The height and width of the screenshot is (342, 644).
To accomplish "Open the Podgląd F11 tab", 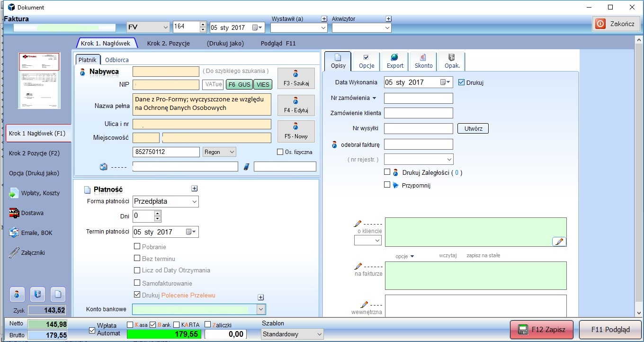I will pyautogui.click(x=278, y=43).
